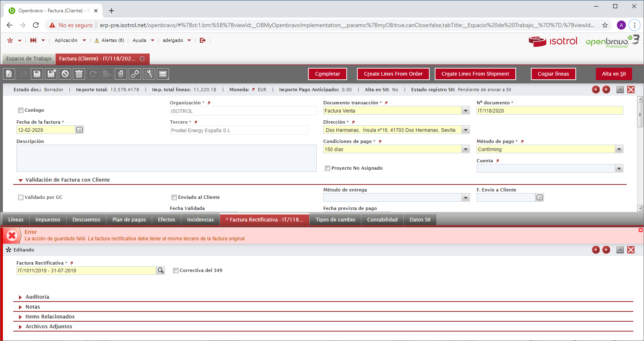Click the trash can delete icon
The image size is (644, 341).
[x=79, y=74]
